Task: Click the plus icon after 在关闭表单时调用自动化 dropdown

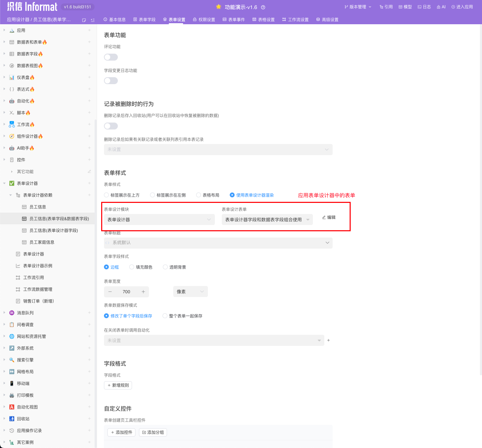Action: pos(328,340)
